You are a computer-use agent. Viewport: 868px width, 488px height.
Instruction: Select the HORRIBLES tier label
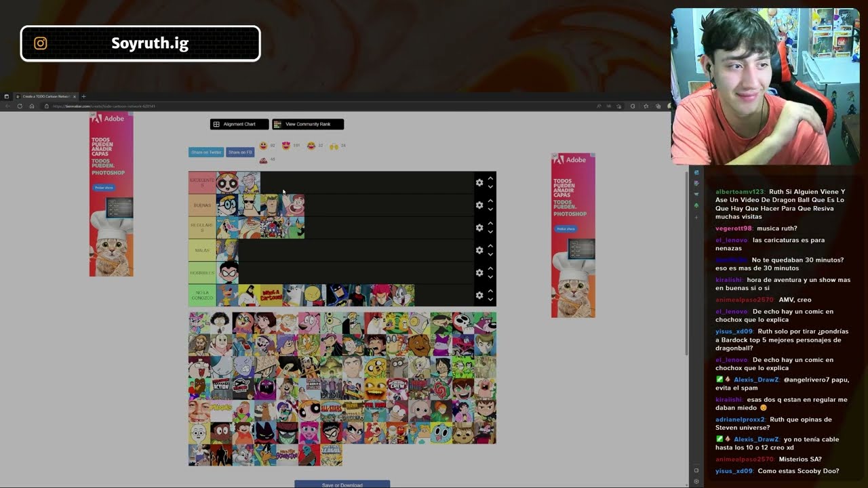tap(202, 273)
